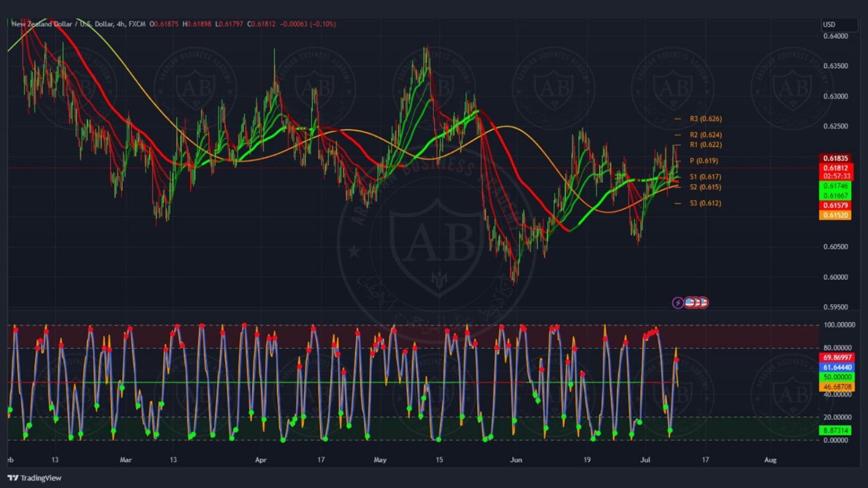Click the rightmost US flag event icon
This screenshot has width=868, height=488.
coord(703,302)
